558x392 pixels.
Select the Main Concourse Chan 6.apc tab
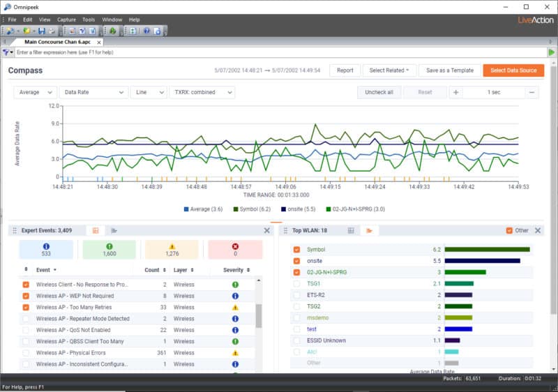click(x=57, y=42)
